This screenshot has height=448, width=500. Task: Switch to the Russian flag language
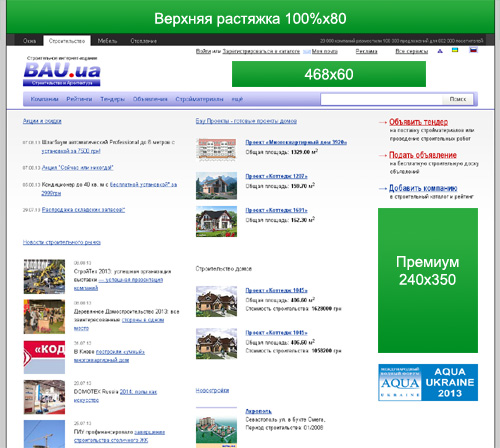tap(473, 50)
